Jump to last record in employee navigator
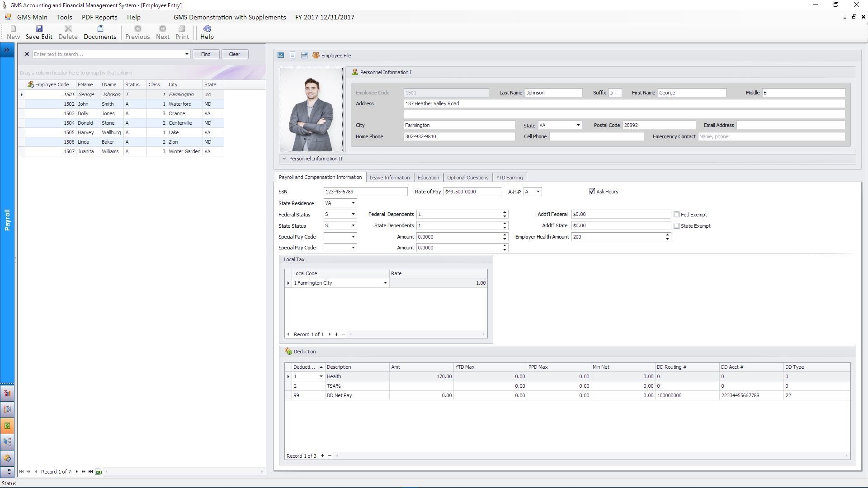This screenshot has width=868, height=488. pyautogui.click(x=91, y=472)
